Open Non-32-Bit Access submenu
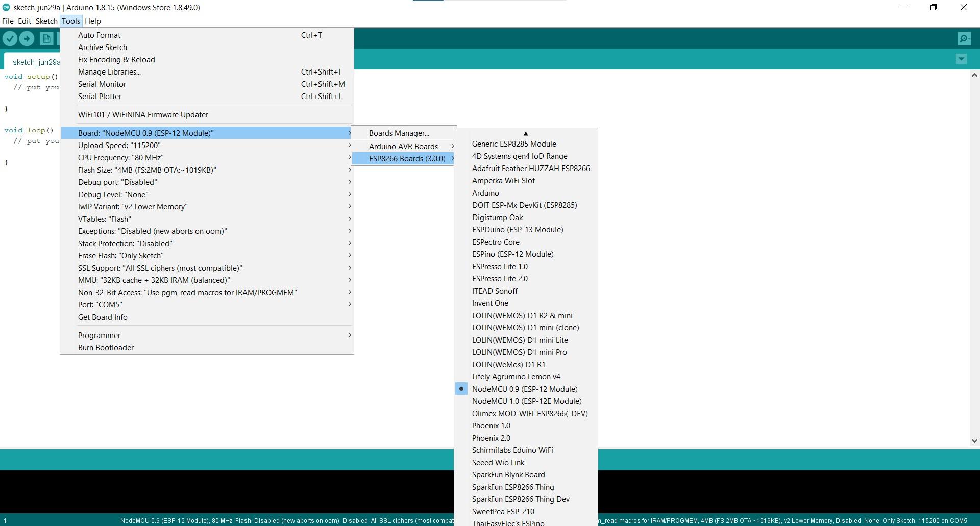Viewport: 980px width, 526px height. click(x=207, y=293)
